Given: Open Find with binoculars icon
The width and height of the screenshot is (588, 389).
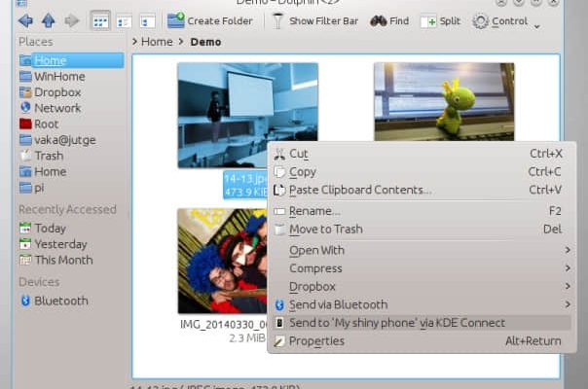Looking at the screenshot, I should 389,21.
